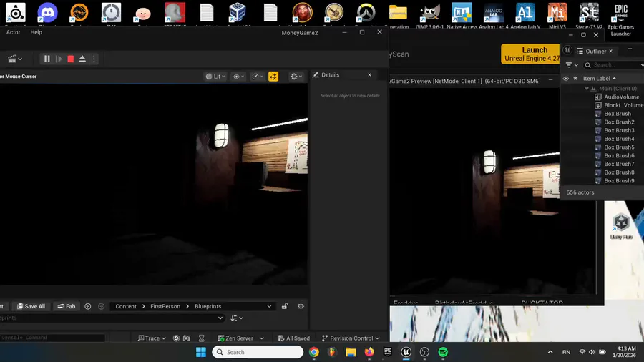
Task: Open the play options three-dot menu
Action: coord(94,59)
